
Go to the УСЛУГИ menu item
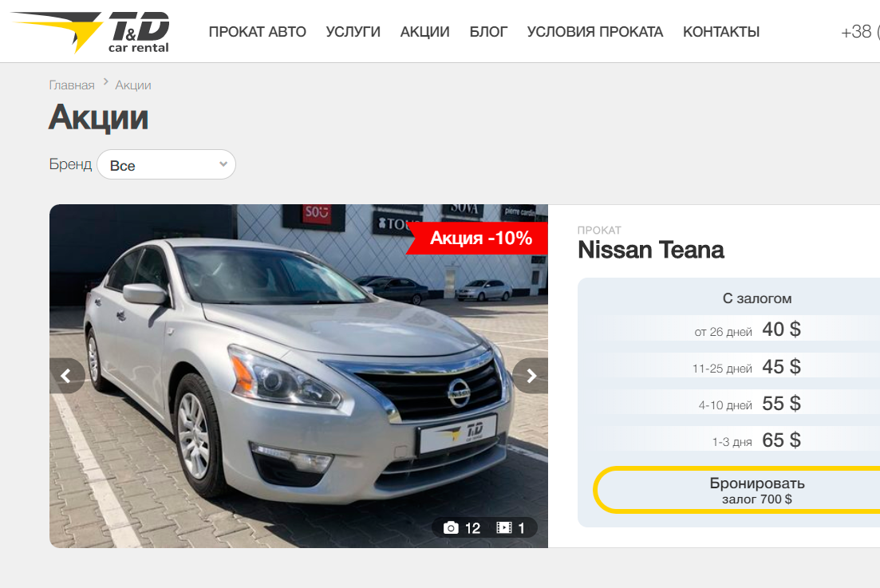tap(353, 32)
